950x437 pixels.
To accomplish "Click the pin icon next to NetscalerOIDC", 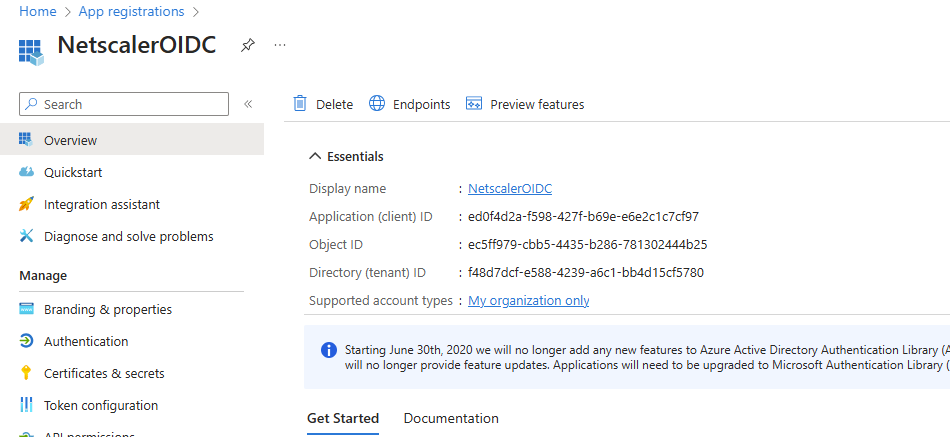I will (x=248, y=45).
